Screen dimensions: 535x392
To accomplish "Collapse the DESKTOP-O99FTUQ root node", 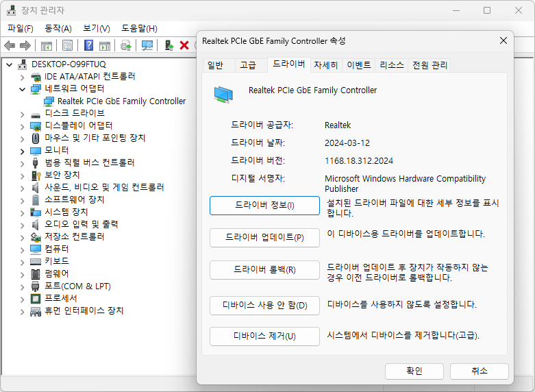I will 9,64.
